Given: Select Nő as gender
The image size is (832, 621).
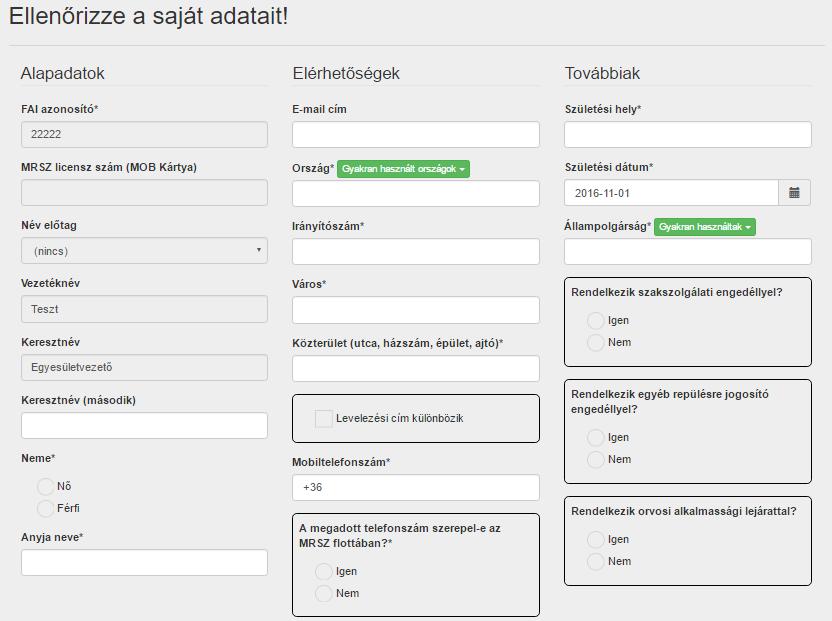Looking at the screenshot, I should [46, 486].
